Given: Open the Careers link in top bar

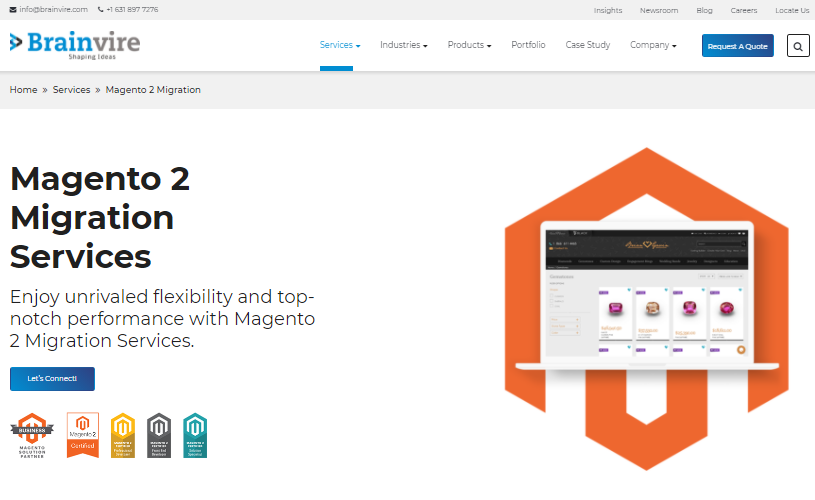Looking at the screenshot, I should [x=743, y=10].
